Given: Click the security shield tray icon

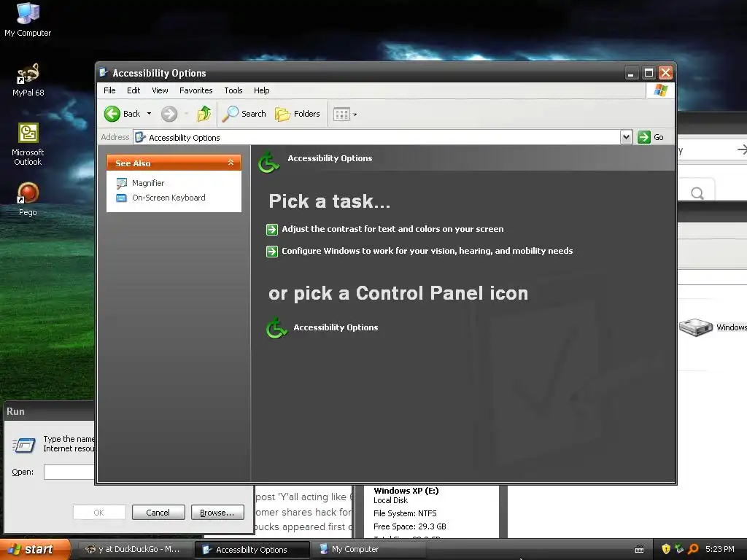Looking at the screenshot, I should [x=666, y=549].
